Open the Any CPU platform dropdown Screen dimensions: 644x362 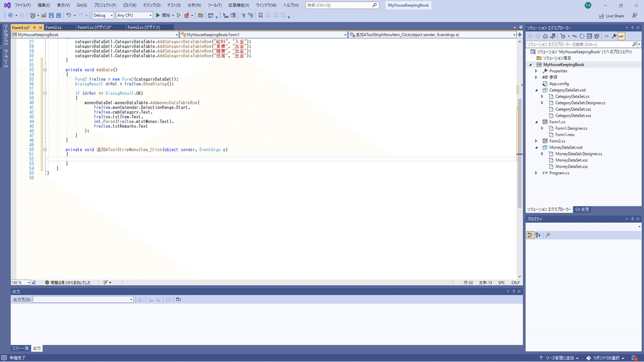134,16
